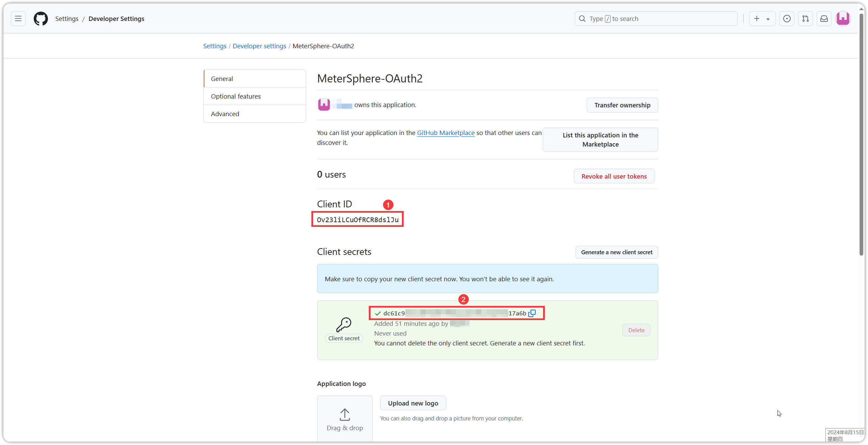
Task: Expand the create new dropdown caret
Action: 768,19
